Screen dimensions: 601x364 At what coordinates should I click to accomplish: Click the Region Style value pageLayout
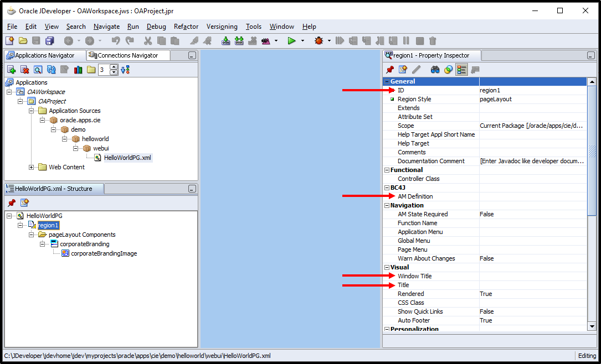(496, 99)
